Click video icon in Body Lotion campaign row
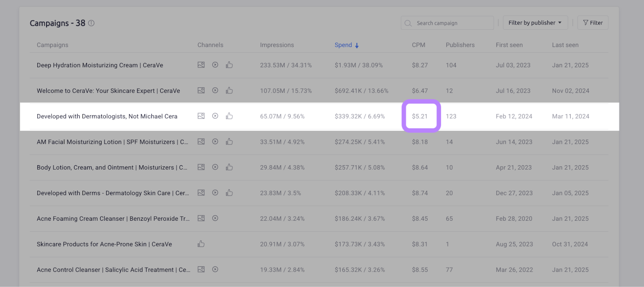The height and width of the screenshot is (287, 644). pyautogui.click(x=215, y=167)
